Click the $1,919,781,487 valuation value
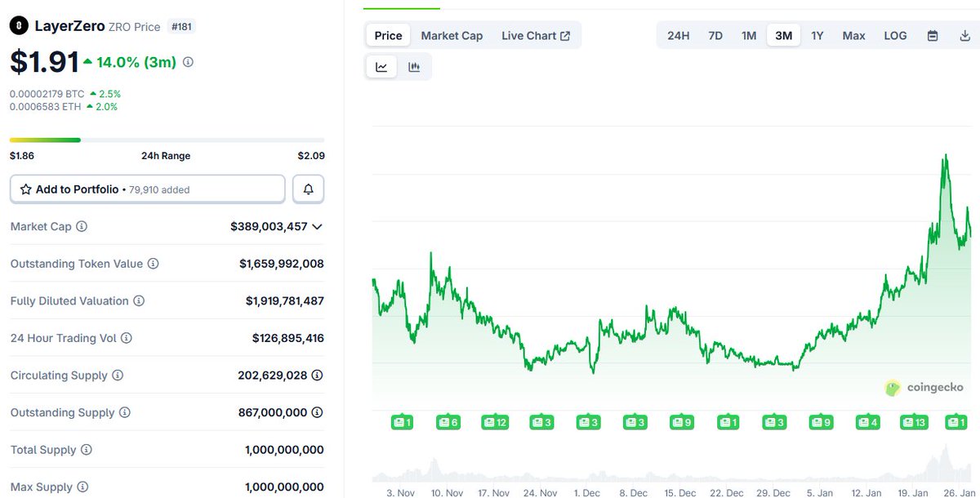The width and height of the screenshot is (980, 498). pyautogui.click(x=285, y=300)
